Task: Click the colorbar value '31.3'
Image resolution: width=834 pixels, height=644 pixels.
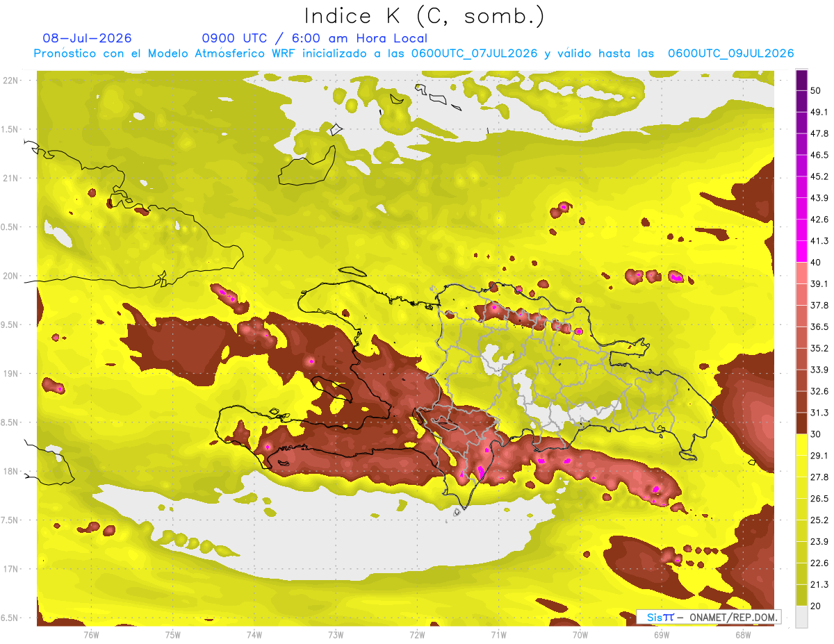Action: 819,413
